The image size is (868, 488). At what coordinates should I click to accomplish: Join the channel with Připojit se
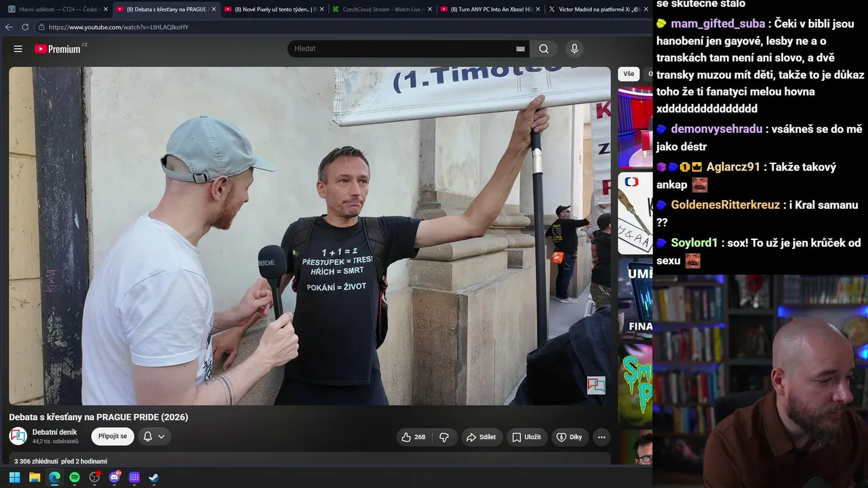pos(113,436)
